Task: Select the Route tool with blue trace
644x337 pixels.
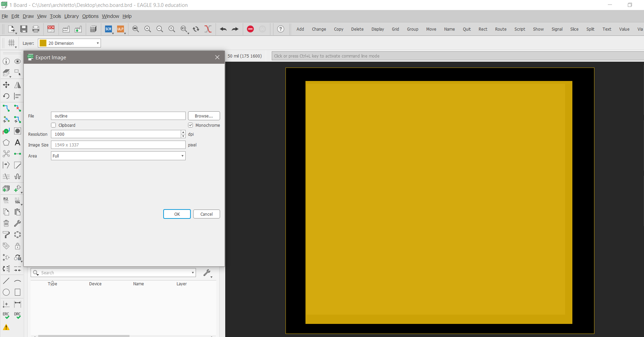Action: click(6, 108)
